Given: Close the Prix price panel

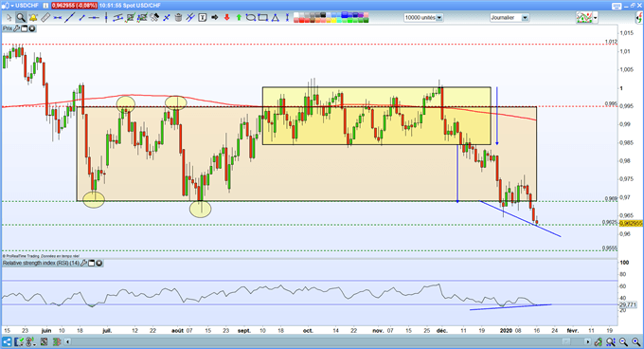Looking at the screenshot, I should click(x=31, y=28).
